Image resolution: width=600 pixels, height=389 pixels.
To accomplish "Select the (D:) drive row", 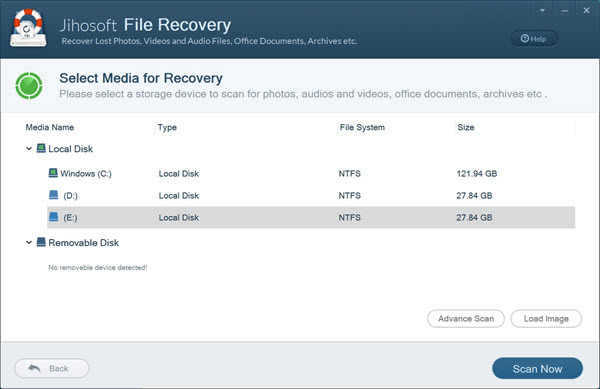I will coord(311,195).
